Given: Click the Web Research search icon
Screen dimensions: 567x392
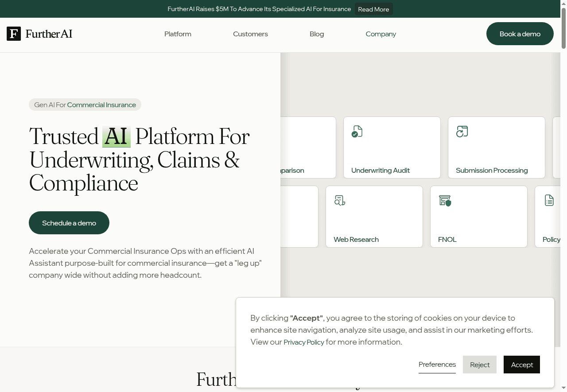Looking at the screenshot, I should (x=340, y=201).
